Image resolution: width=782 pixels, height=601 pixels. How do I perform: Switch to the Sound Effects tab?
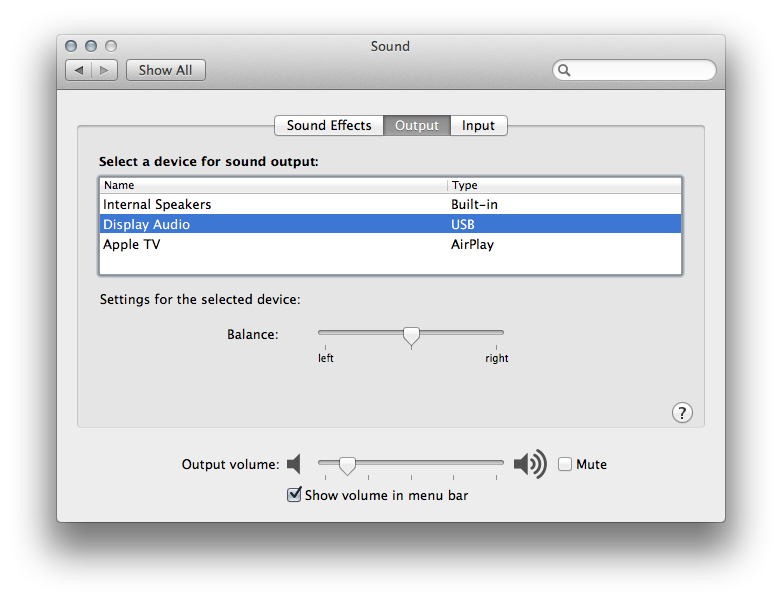[329, 125]
